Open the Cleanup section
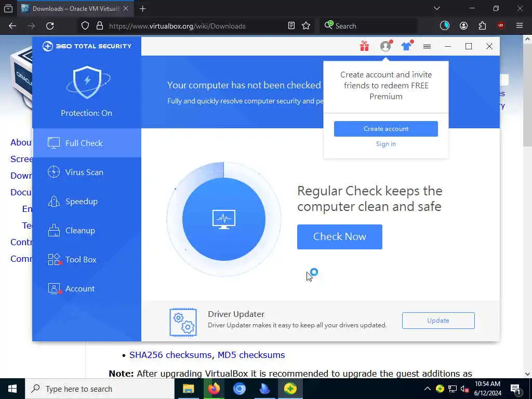This screenshot has height=399, width=532. pos(87,231)
